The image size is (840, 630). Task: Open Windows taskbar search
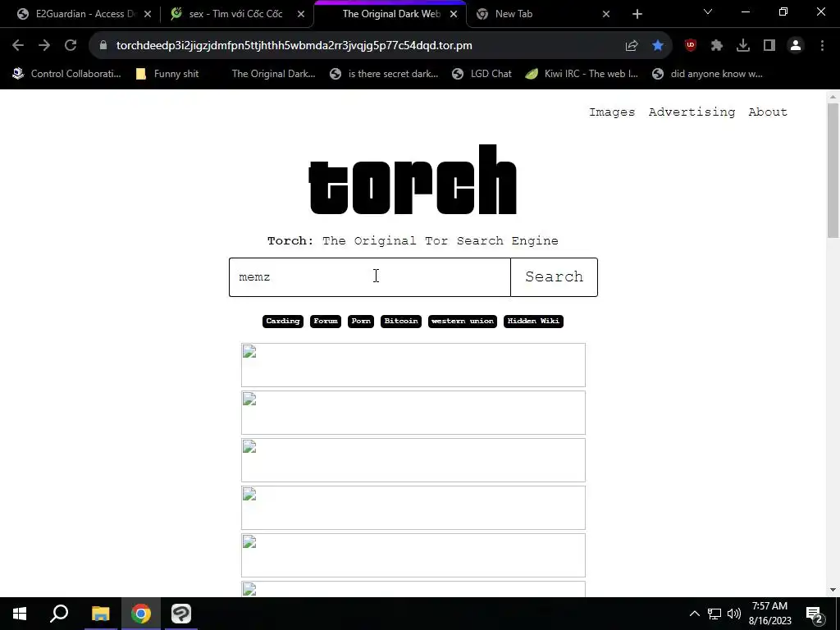point(59,614)
